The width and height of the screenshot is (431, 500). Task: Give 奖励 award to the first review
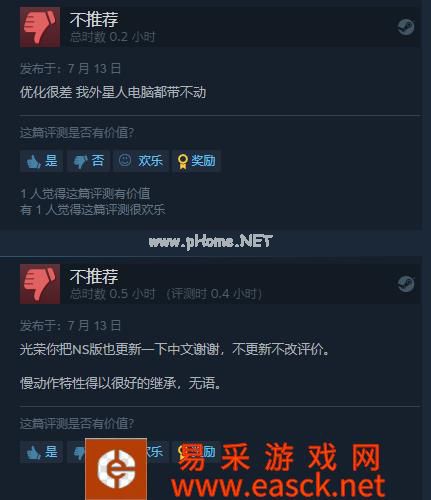click(x=196, y=161)
